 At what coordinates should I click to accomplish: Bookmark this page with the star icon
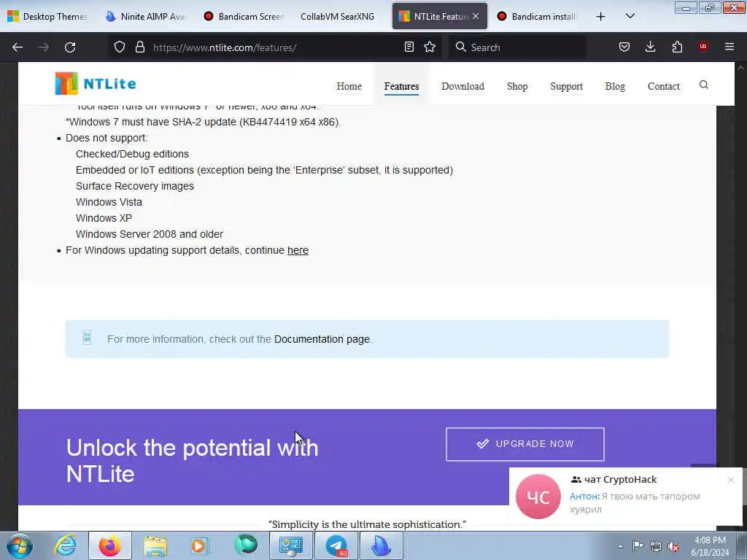[430, 47]
